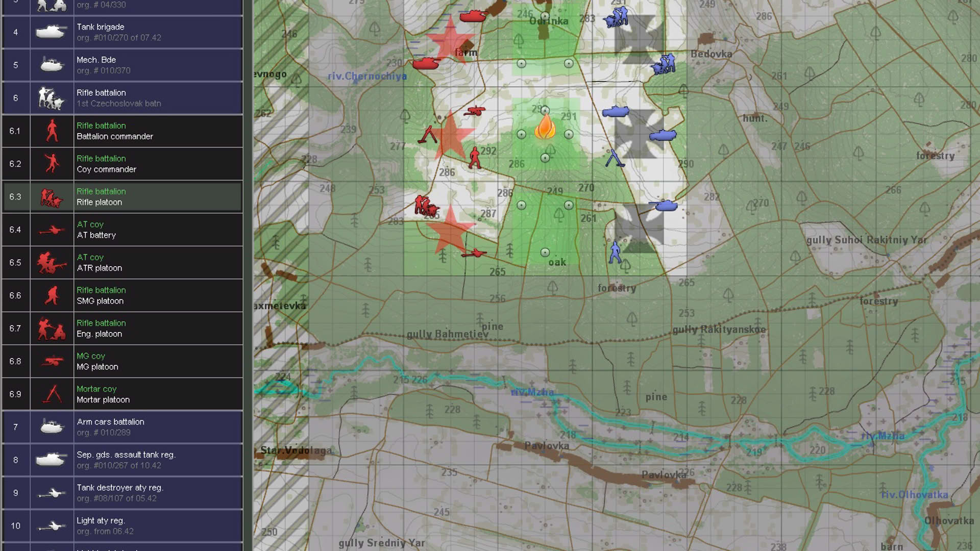Click blue infantry soldier near forestry
The image size is (980, 551).
pos(616,252)
